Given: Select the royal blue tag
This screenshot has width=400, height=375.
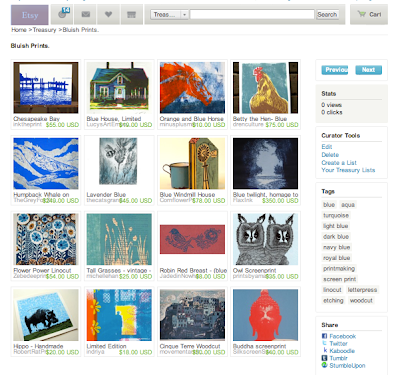Looking at the screenshot, I should tap(336, 258).
